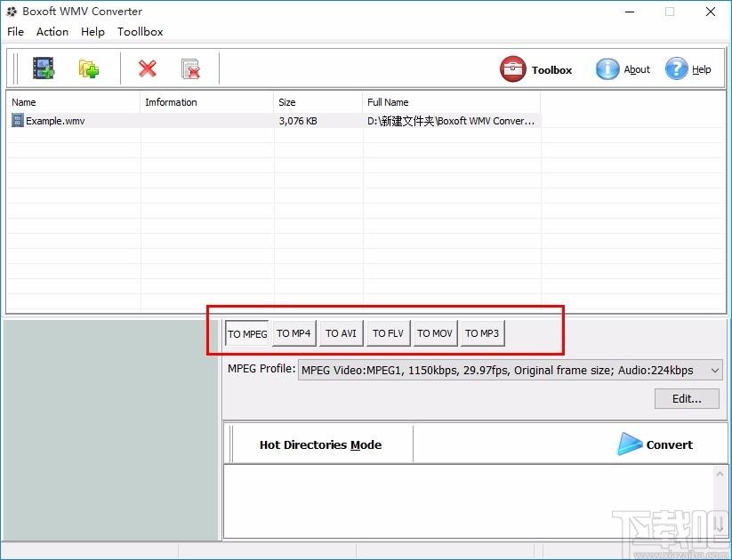Image resolution: width=732 pixels, height=560 pixels.
Task: Sort by Size column header
Action: [x=318, y=102]
